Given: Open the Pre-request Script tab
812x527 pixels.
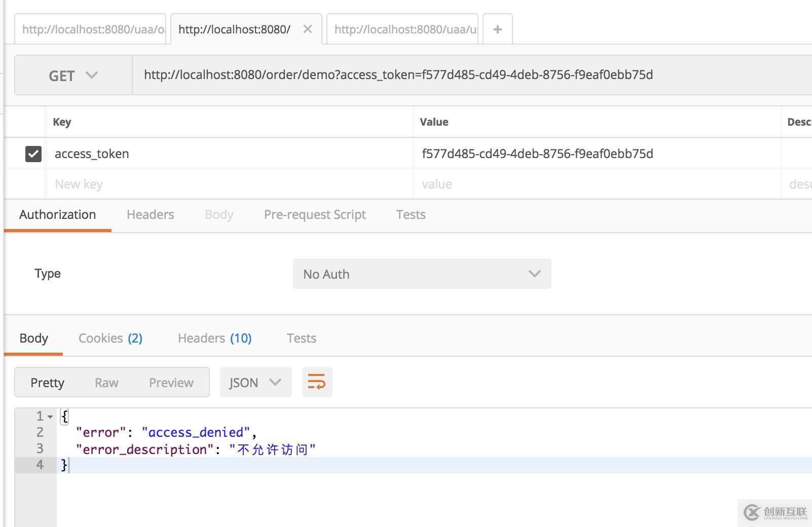Looking at the screenshot, I should tap(315, 215).
